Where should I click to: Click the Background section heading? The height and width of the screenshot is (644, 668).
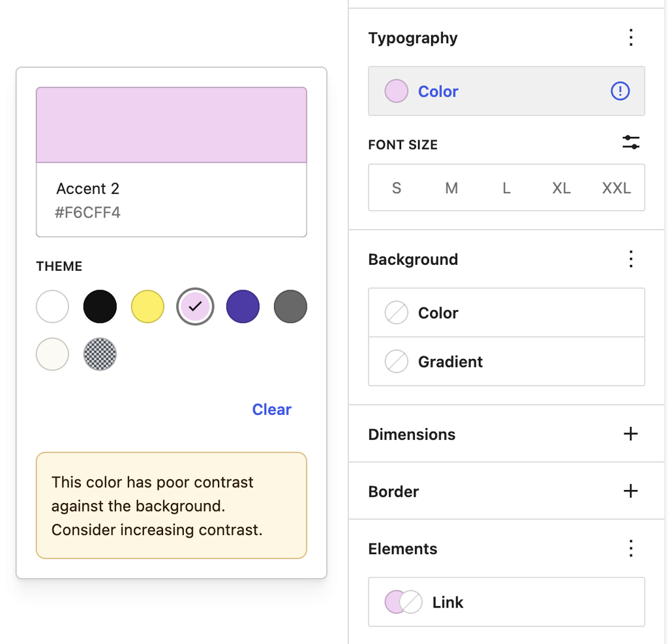[413, 259]
